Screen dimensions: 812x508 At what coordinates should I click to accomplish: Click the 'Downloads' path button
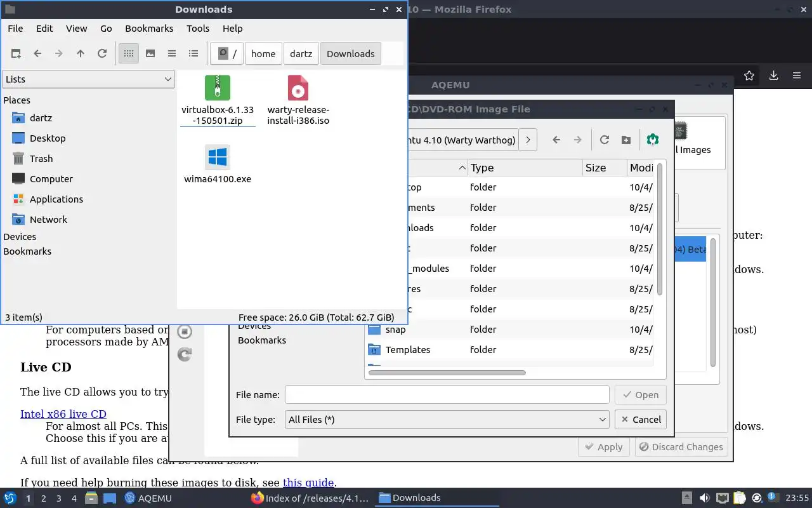[x=351, y=54]
